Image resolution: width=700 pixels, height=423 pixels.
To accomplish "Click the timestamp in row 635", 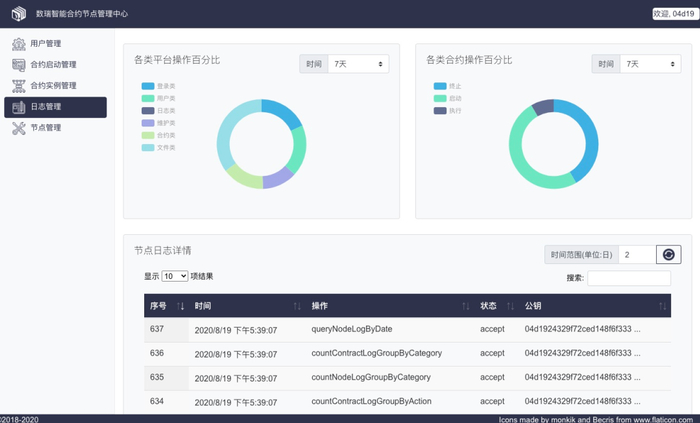I will (236, 378).
